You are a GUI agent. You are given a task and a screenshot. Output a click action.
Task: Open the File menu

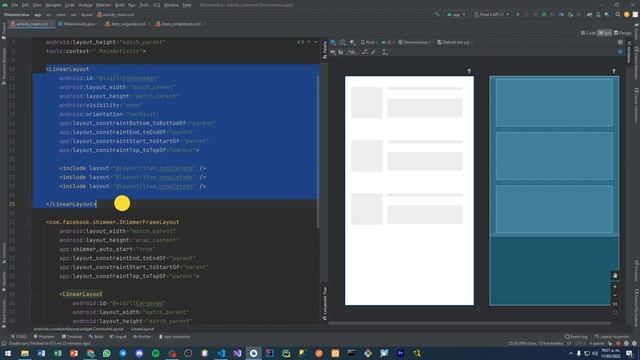pyautogui.click(x=15, y=5)
